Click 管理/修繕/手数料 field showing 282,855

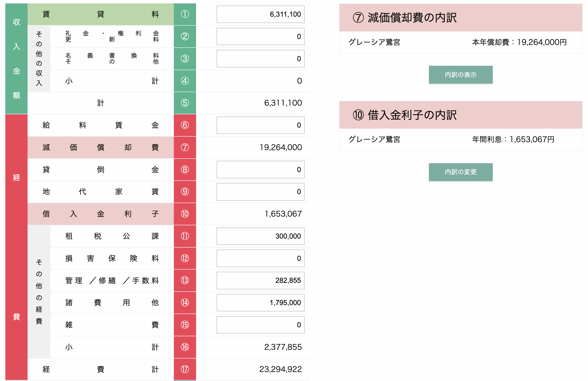(260, 280)
